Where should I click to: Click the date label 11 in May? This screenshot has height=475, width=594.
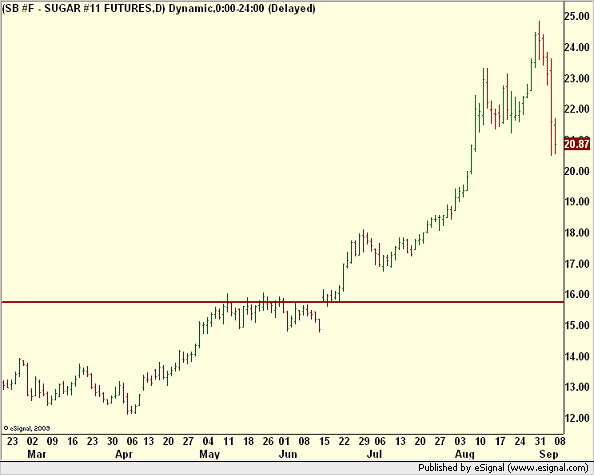coord(228,441)
